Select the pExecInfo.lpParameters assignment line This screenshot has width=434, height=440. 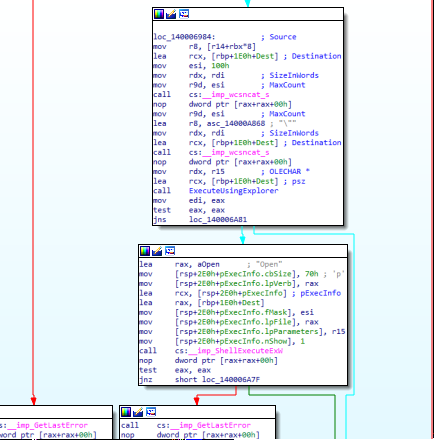pos(242,332)
